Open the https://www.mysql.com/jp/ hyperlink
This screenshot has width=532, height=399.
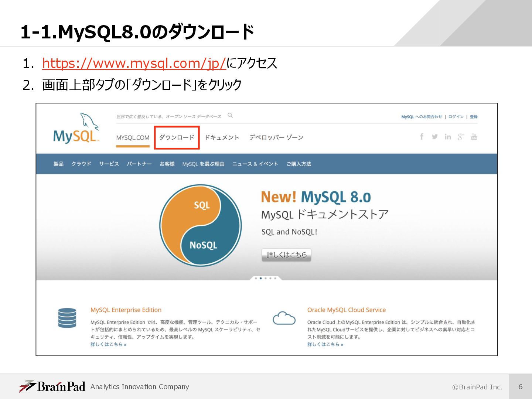coord(134,63)
